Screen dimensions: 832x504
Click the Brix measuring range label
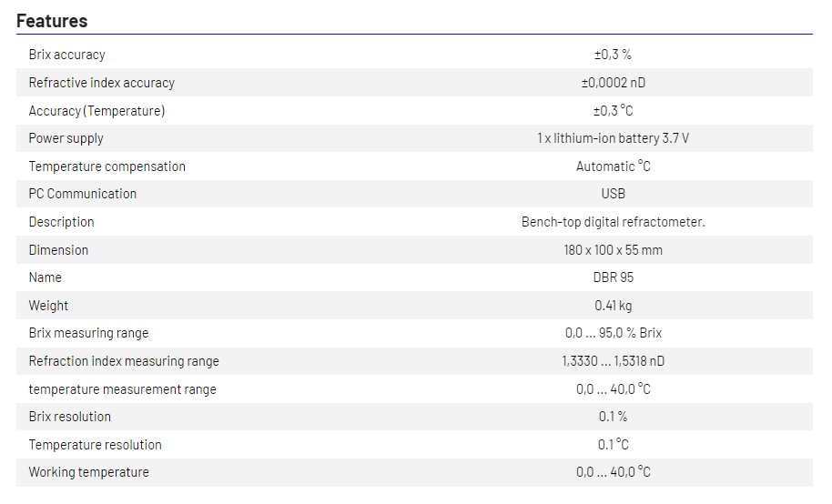pos(88,333)
